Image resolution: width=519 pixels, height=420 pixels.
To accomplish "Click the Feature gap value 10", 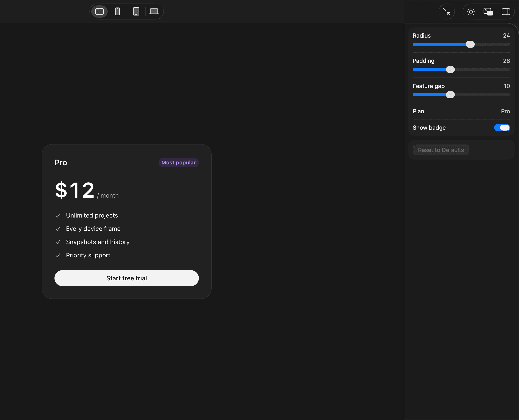I will pos(507,86).
